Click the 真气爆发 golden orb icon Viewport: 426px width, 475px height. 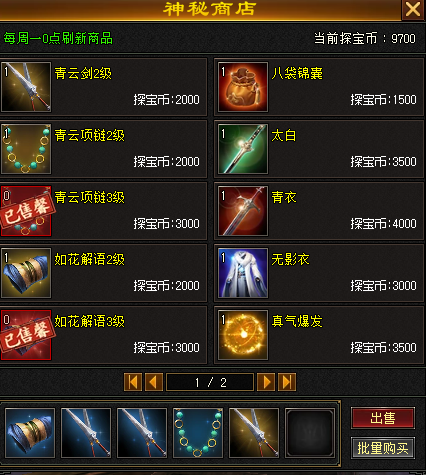click(243, 335)
